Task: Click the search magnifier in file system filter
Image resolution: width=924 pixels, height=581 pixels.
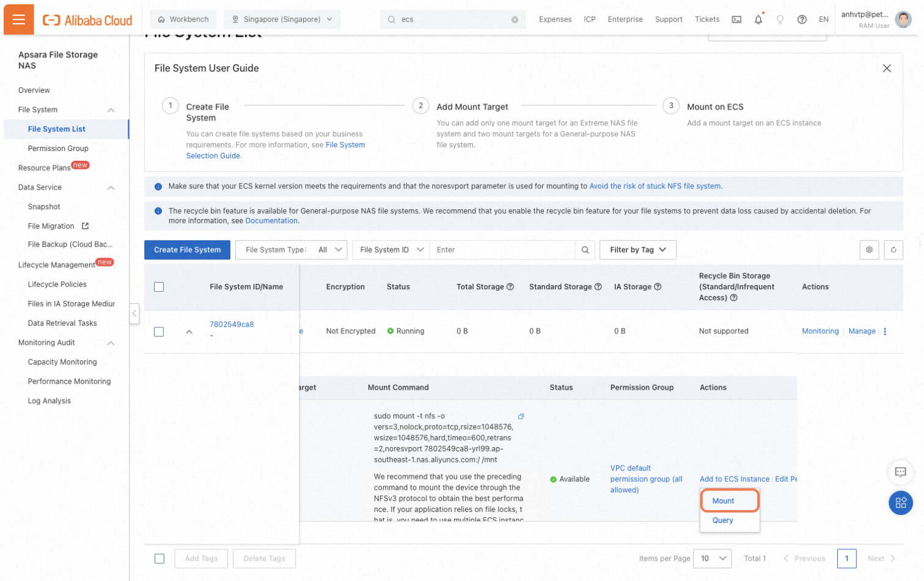Action: click(x=585, y=250)
